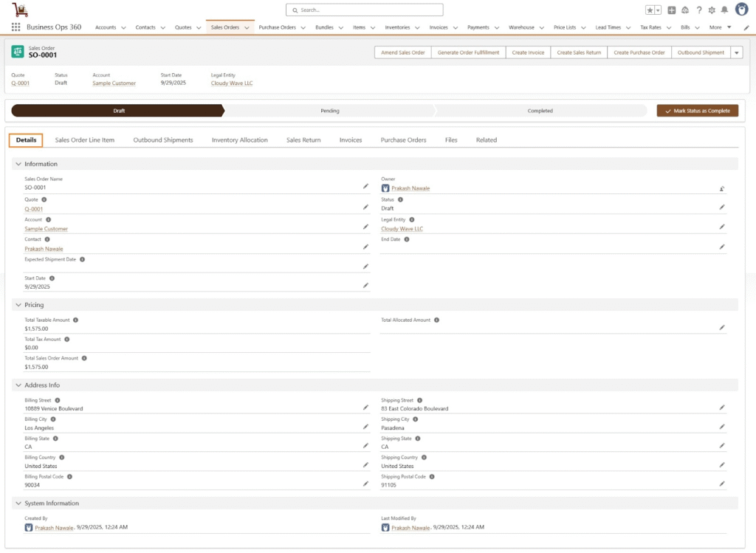Collapse the Information section
The image size is (756, 553).
tap(18, 164)
